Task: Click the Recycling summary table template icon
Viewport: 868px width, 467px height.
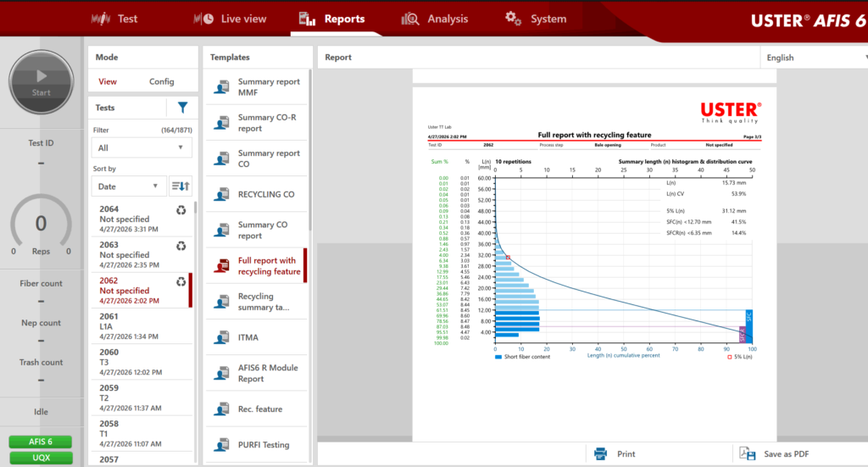Action: coord(222,302)
